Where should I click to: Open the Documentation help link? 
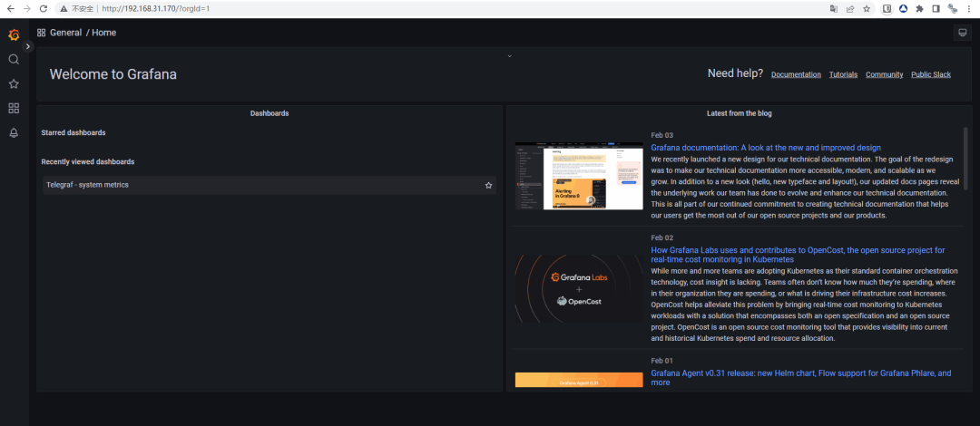[x=796, y=74]
